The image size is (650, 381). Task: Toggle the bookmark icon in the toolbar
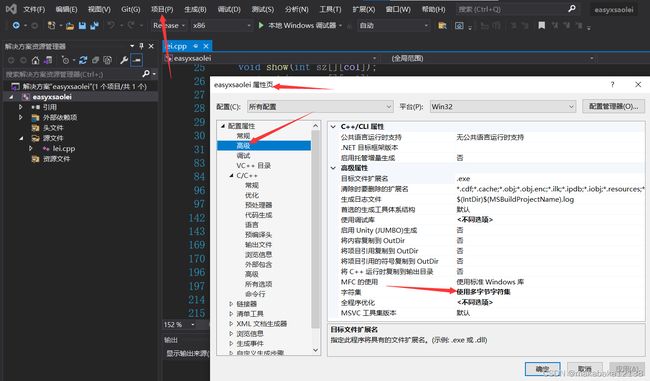click(x=541, y=26)
